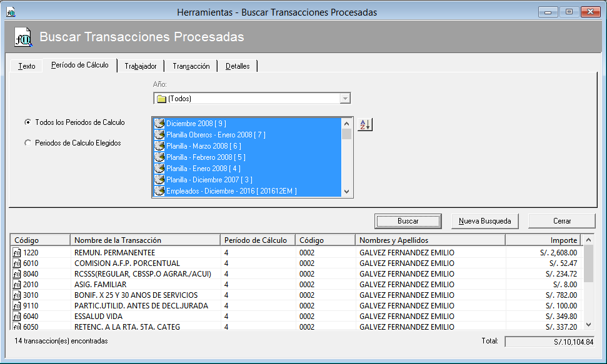
Task: Sort results by Importe column header
Action: tap(543, 240)
